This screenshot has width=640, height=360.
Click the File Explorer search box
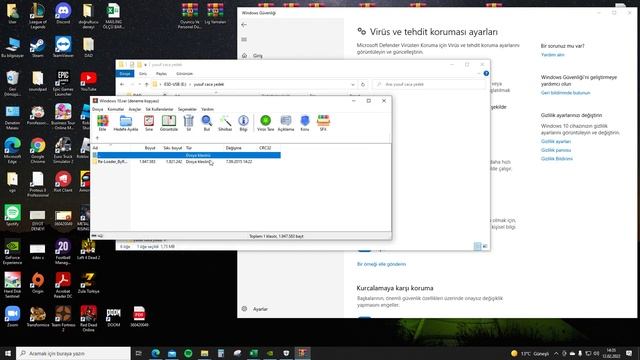tap(430, 84)
